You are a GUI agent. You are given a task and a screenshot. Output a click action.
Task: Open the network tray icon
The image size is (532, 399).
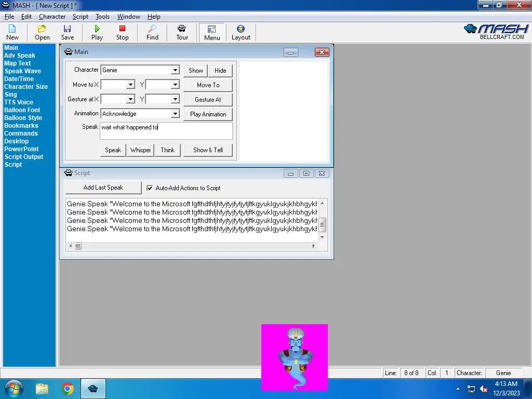point(471,389)
